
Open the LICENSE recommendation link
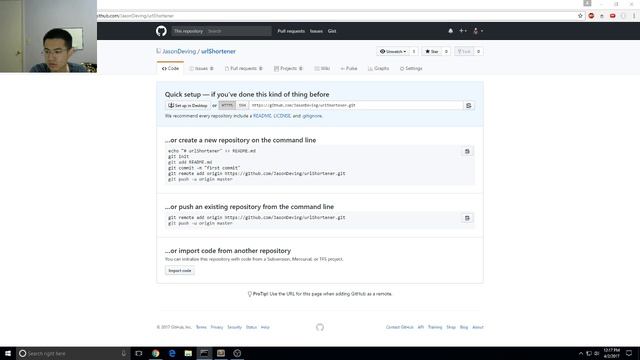click(x=282, y=116)
